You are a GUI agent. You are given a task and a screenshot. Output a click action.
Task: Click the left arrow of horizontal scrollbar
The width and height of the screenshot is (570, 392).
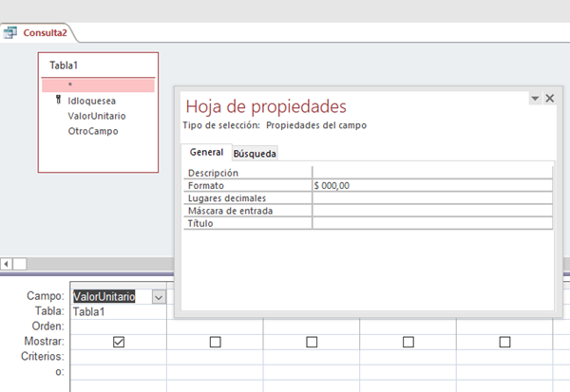(x=7, y=263)
